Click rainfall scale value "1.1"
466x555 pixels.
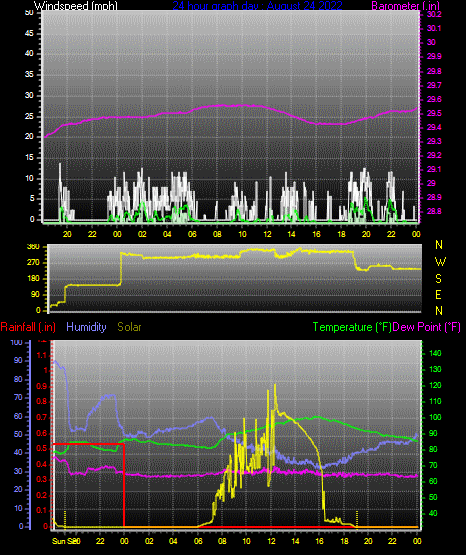(x=42, y=355)
